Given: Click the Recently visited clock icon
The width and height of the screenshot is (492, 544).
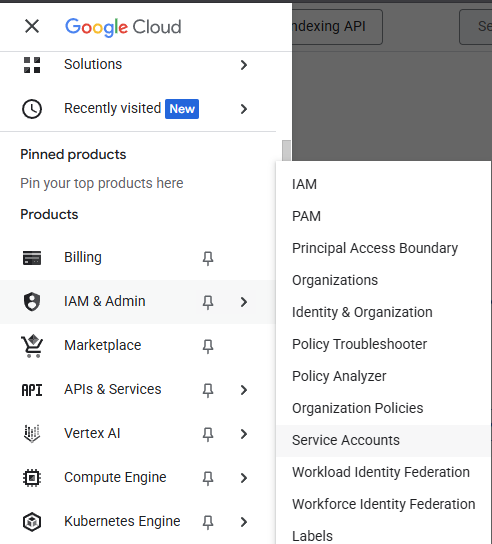Looking at the screenshot, I should point(32,109).
